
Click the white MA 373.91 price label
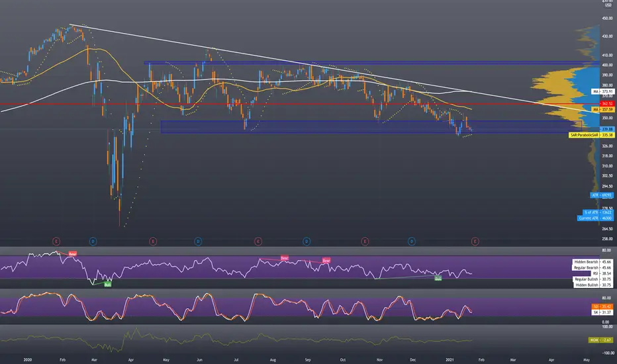(x=602, y=91)
